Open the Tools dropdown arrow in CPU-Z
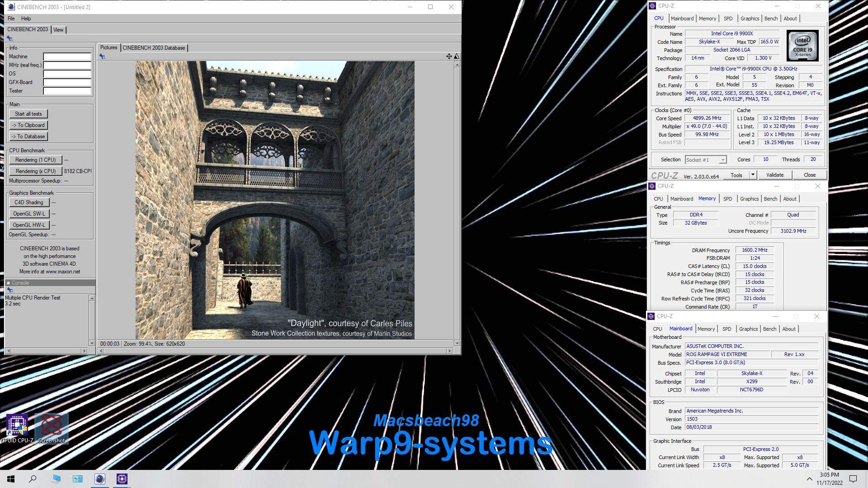The image size is (868, 488). point(753,175)
